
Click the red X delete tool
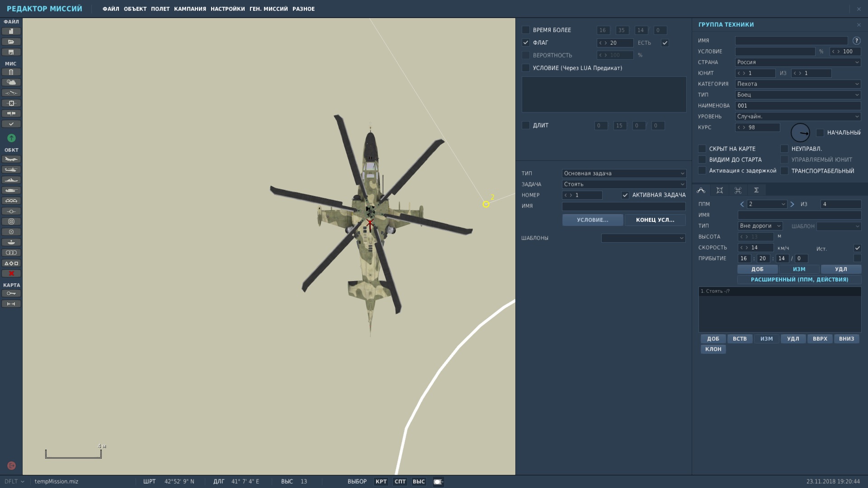(x=11, y=273)
